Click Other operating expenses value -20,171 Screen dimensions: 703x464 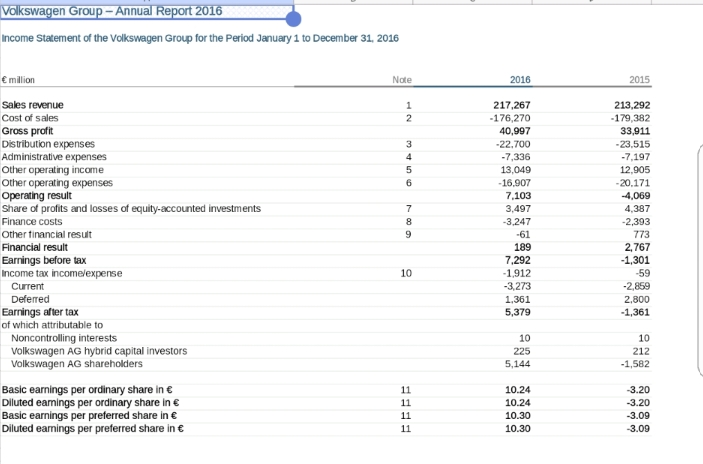pyautogui.click(x=633, y=183)
